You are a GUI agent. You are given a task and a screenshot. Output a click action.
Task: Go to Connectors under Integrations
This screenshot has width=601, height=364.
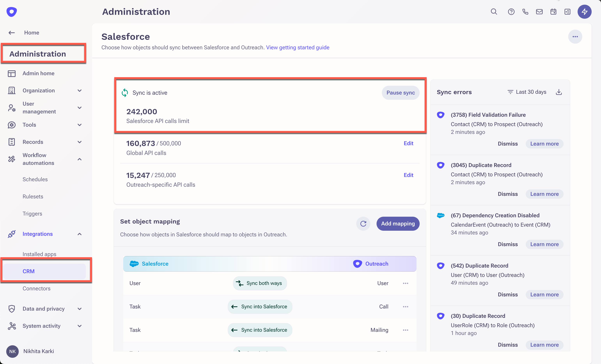[36, 288]
